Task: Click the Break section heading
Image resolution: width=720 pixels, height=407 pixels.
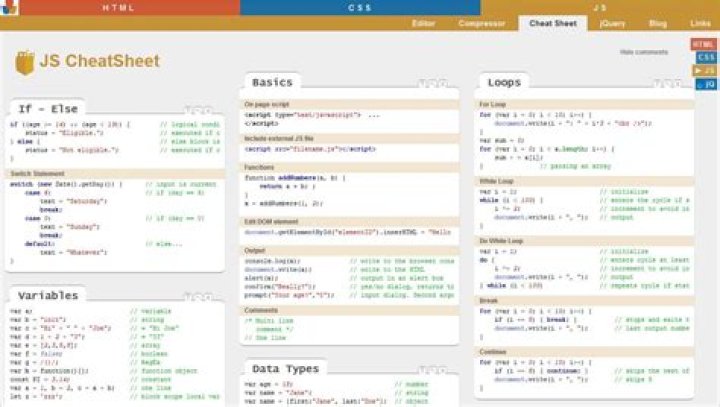Action: (x=489, y=300)
